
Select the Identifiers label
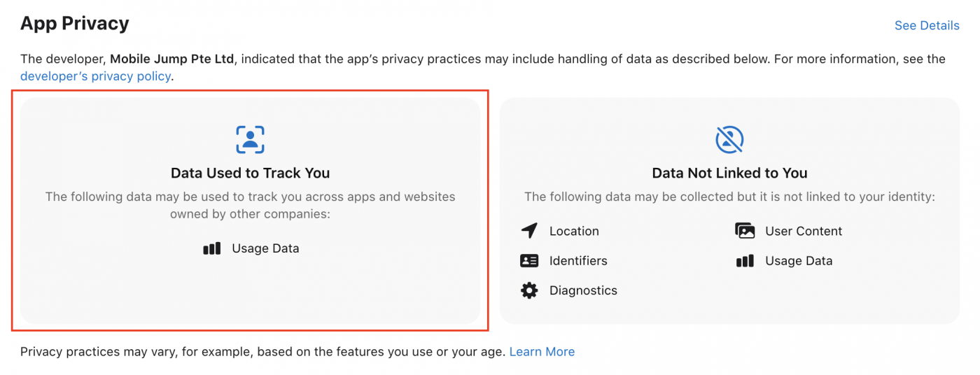point(578,261)
